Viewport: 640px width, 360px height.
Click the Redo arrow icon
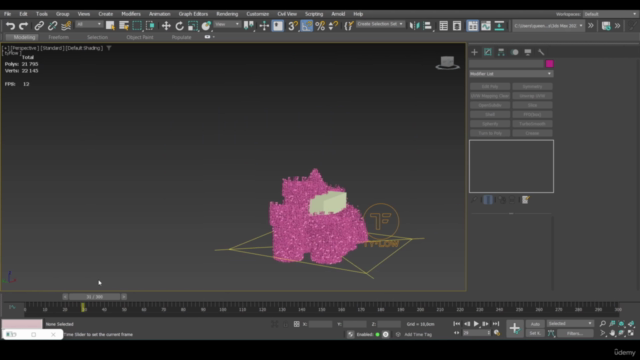tap(24, 26)
